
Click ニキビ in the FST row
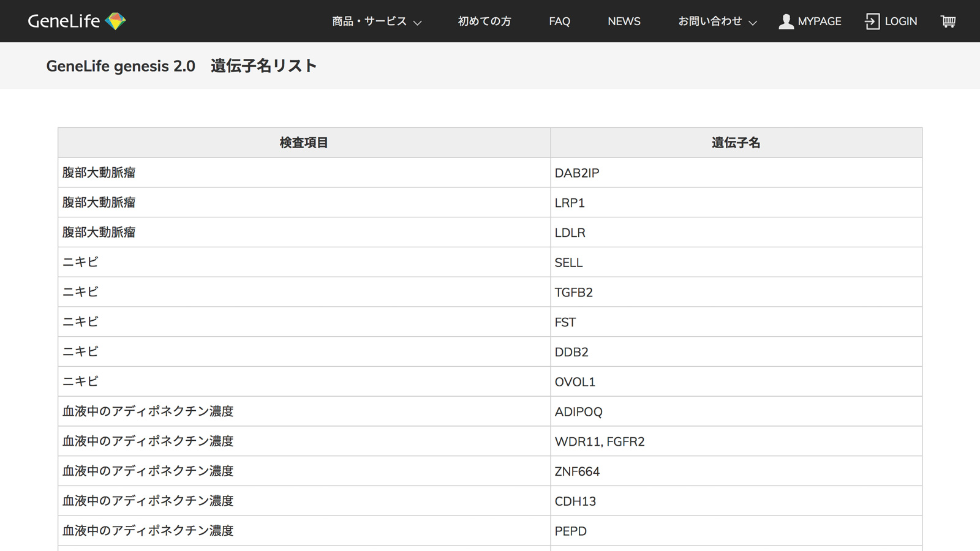(x=80, y=322)
